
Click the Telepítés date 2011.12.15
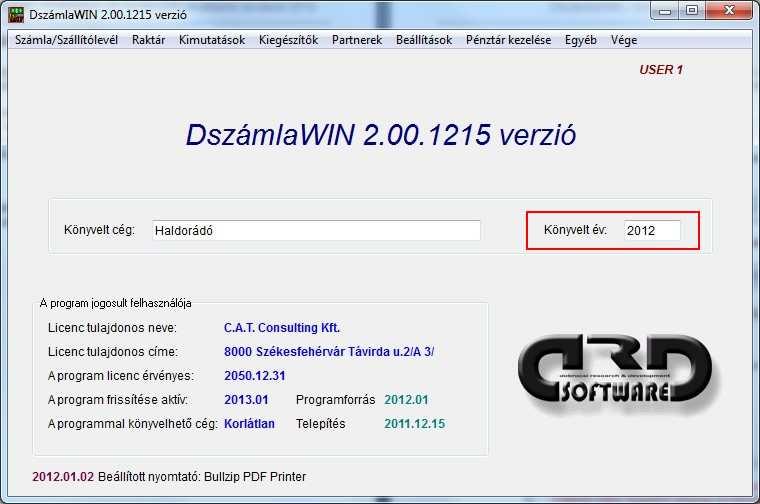pos(415,424)
